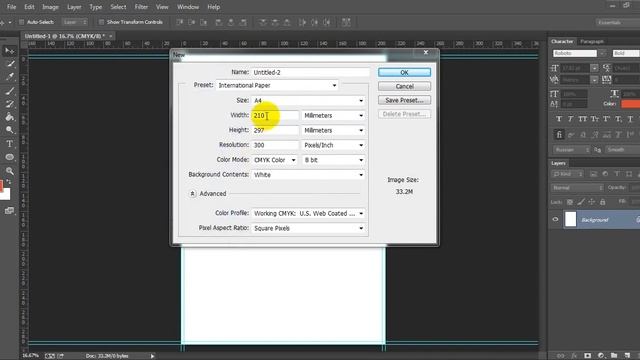Image resolution: width=640 pixels, height=360 pixels.
Task: Open the Preset dropdown showing International Paper
Action: 278,85
